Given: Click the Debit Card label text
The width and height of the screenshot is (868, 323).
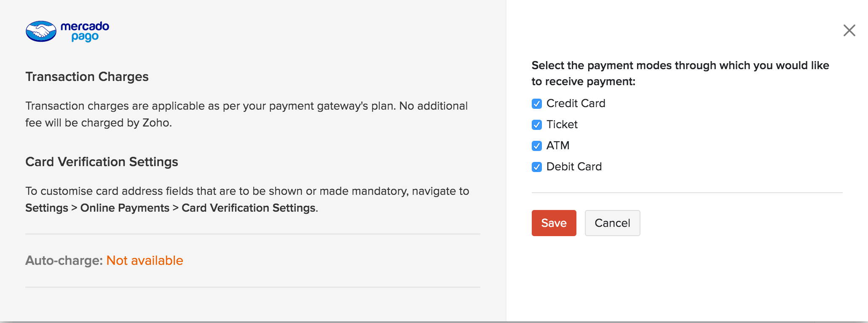Looking at the screenshot, I should [573, 167].
